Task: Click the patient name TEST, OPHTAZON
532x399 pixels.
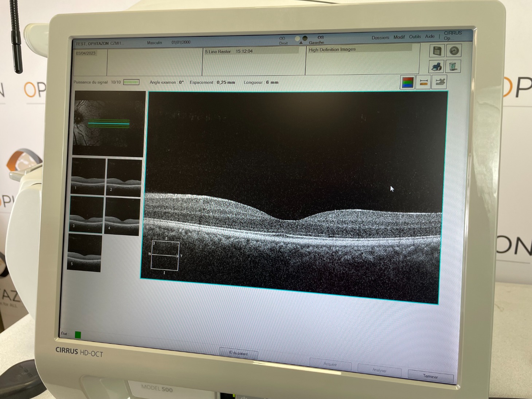Action: coord(92,44)
